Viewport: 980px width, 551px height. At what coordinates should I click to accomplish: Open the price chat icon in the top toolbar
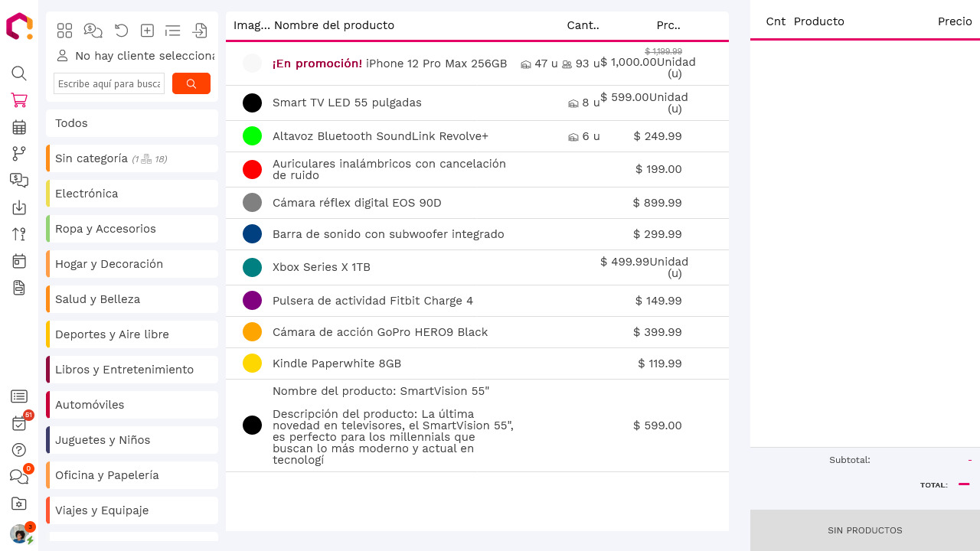tap(93, 31)
